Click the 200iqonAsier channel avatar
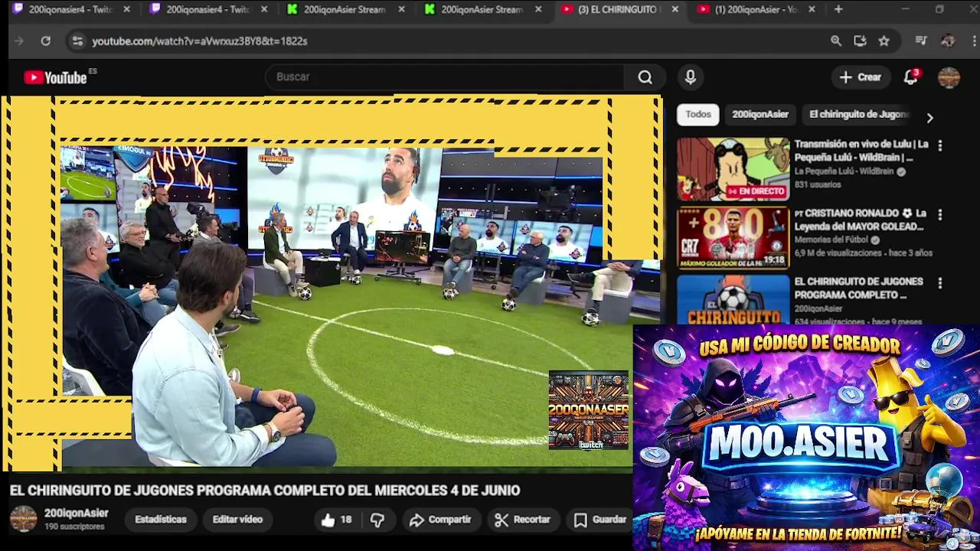The width and height of the screenshot is (980, 551). tap(23, 519)
